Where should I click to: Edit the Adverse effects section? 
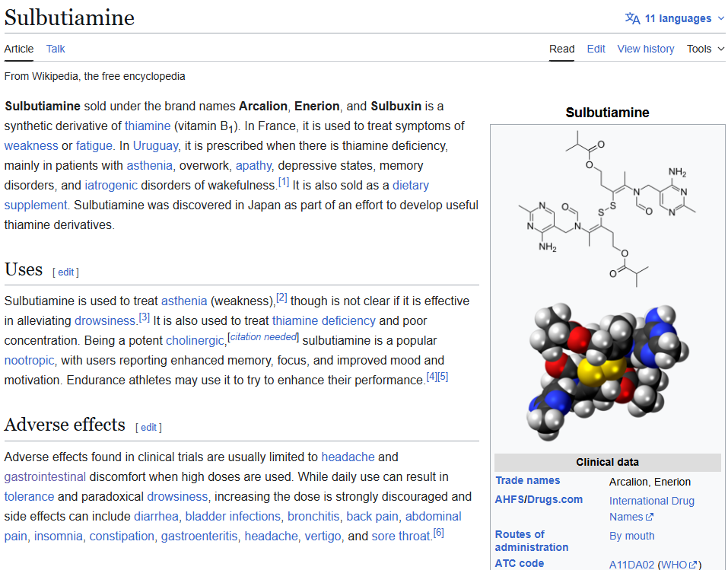click(148, 428)
